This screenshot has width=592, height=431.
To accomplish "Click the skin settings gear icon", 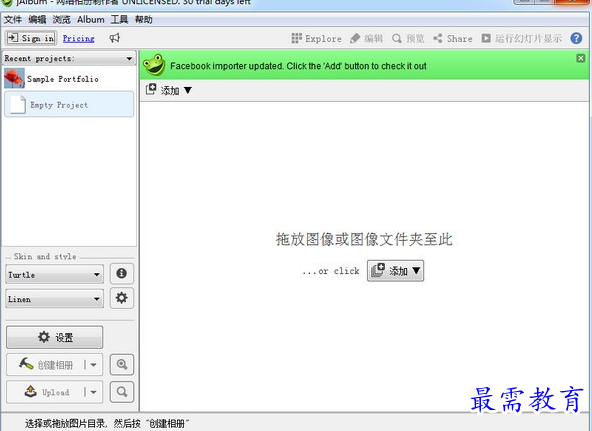I will [122, 298].
